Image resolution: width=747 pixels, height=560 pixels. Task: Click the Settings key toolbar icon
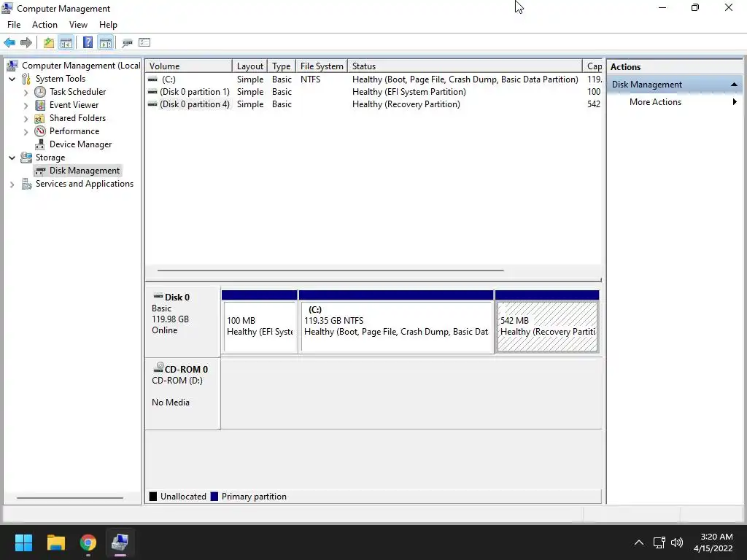[127, 43]
